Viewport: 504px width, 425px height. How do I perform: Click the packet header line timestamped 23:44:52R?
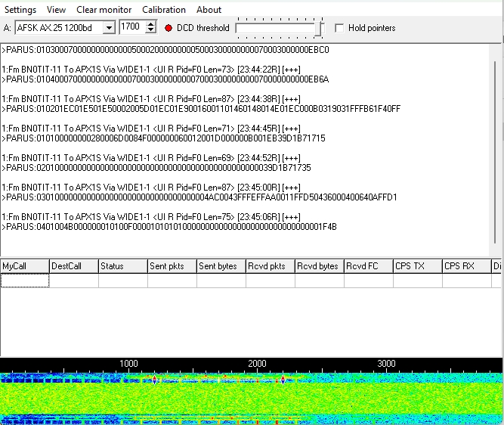151,158
